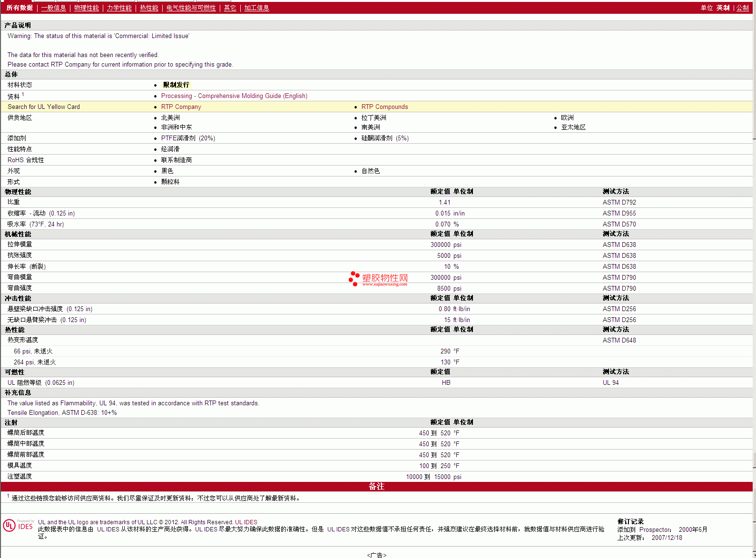Screen dimensions: 756x558
Task: Click ASTM D648 test method
Action: (x=619, y=340)
